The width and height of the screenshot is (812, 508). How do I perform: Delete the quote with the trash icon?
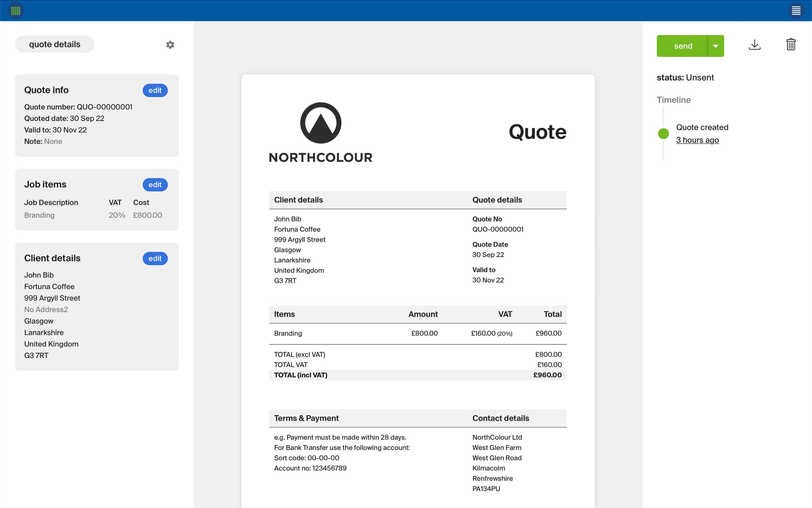(x=791, y=44)
